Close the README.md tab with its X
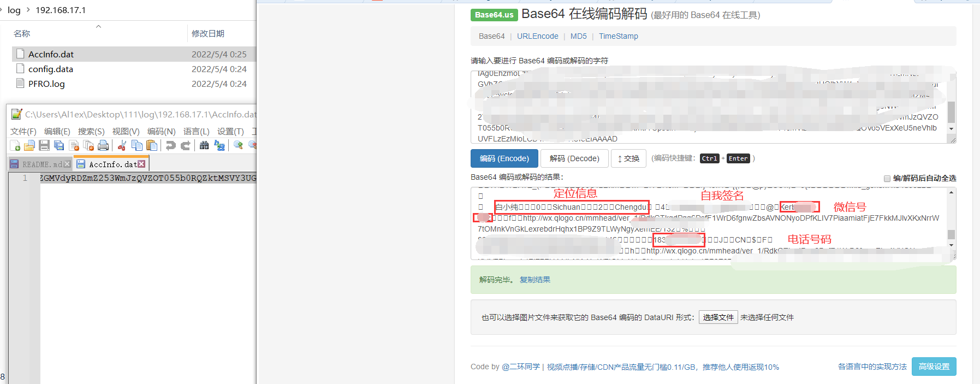Image resolution: width=980 pixels, height=384 pixels. pyautogui.click(x=67, y=164)
